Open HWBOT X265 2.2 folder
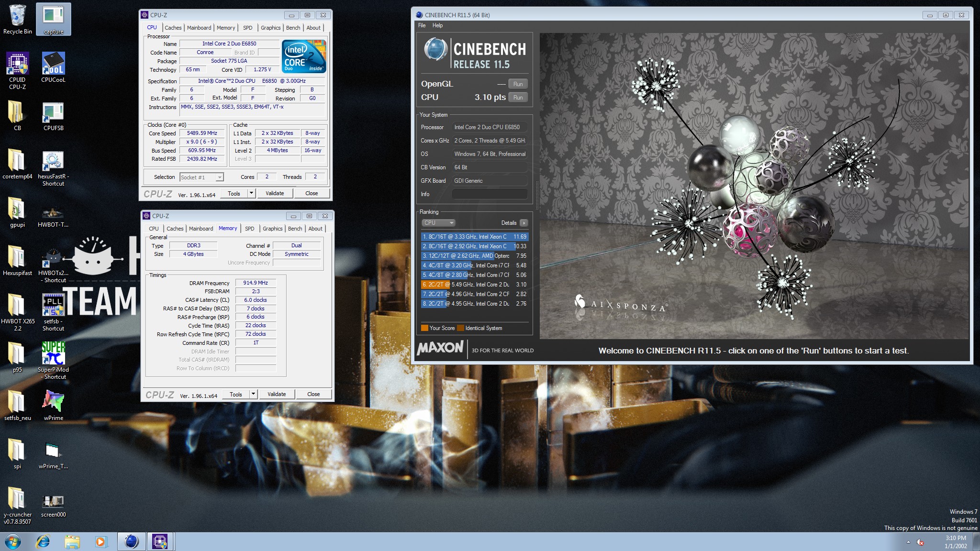This screenshot has width=980, height=551. 17,312
